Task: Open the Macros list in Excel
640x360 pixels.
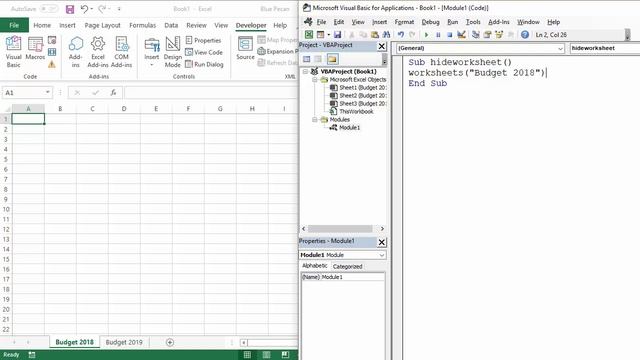Action: point(35,49)
